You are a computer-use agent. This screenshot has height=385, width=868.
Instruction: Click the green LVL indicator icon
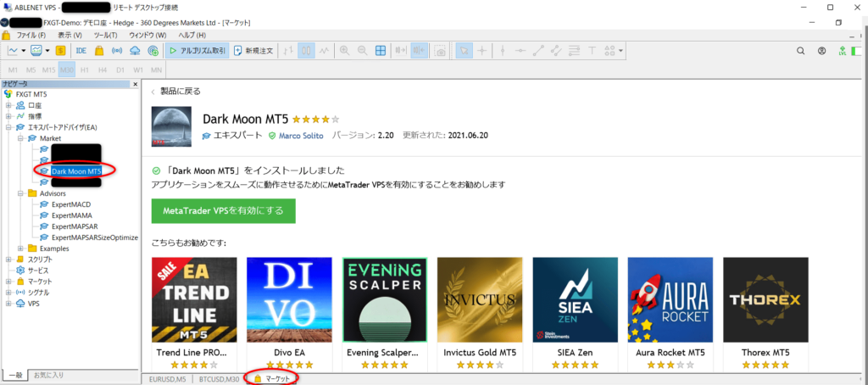[x=843, y=50]
